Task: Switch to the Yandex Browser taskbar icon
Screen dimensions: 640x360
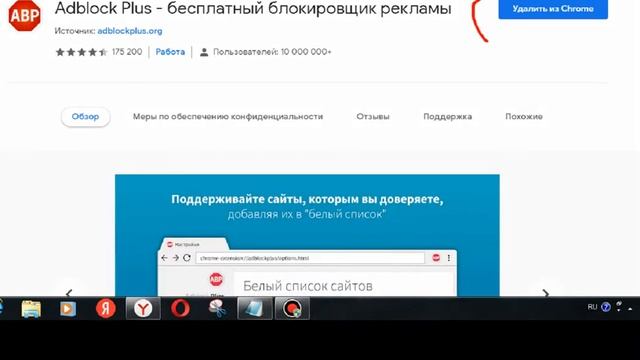Action: click(143, 309)
